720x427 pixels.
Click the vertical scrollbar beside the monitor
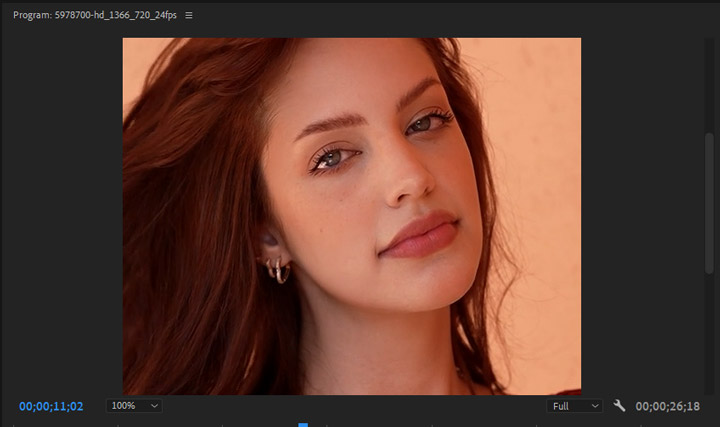(709, 203)
